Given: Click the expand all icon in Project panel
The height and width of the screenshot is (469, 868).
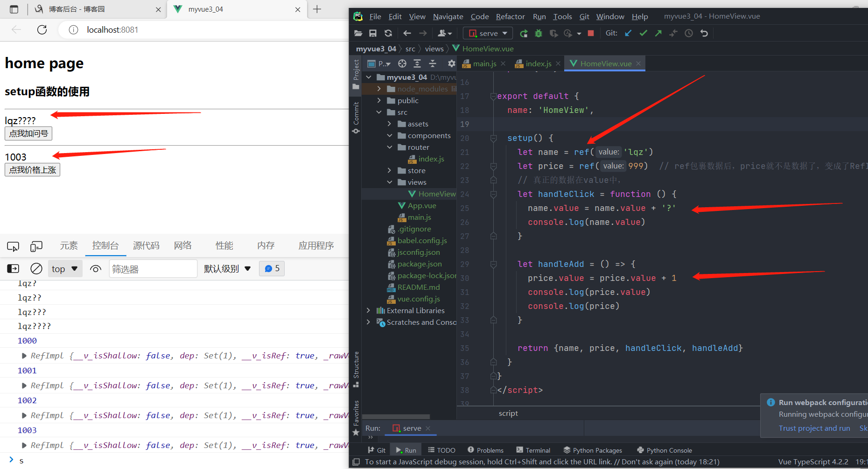Looking at the screenshot, I should click(x=417, y=63).
